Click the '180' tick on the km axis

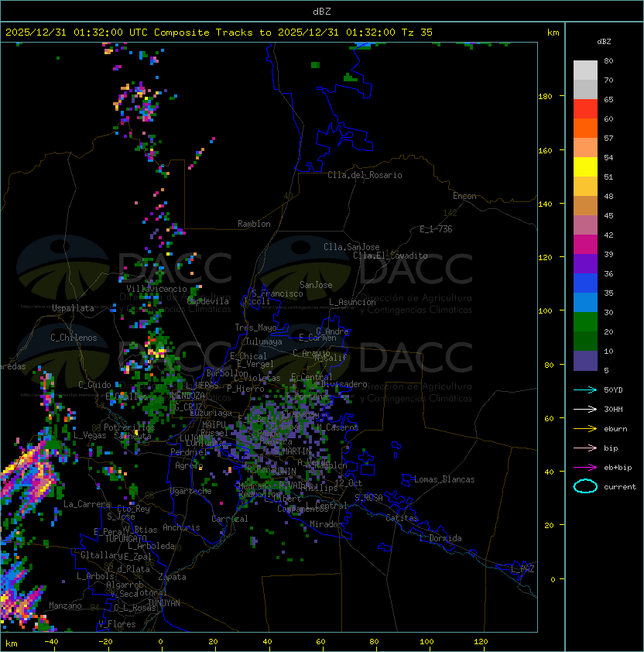(545, 97)
